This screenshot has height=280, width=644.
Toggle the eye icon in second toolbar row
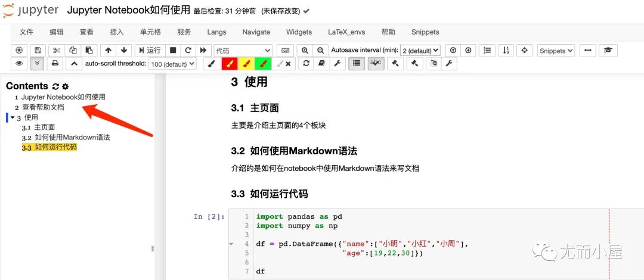tap(19, 64)
